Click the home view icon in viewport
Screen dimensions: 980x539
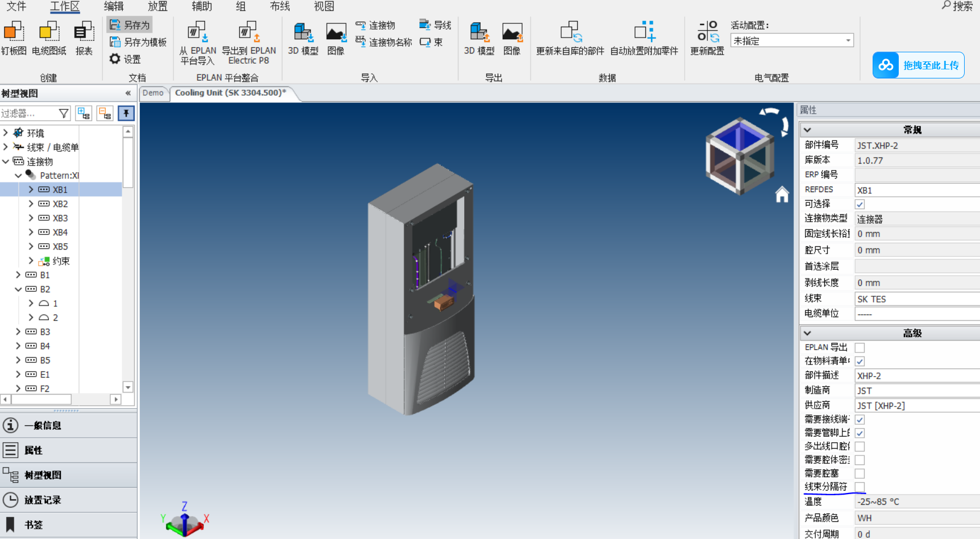click(782, 194)
